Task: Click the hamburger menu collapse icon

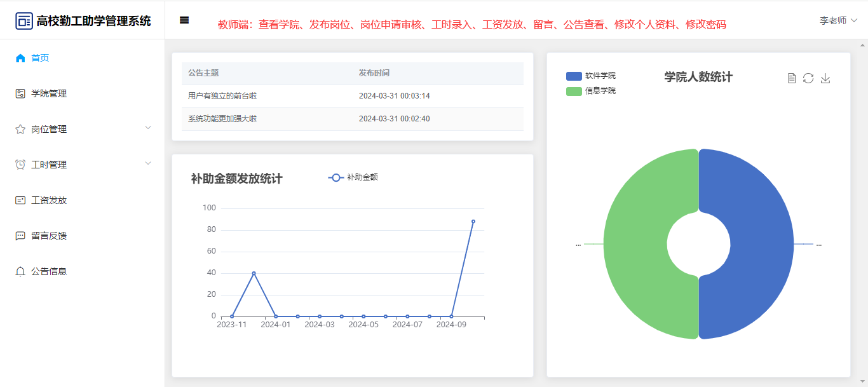Action: pyautogui.click(x=184, y=20)
